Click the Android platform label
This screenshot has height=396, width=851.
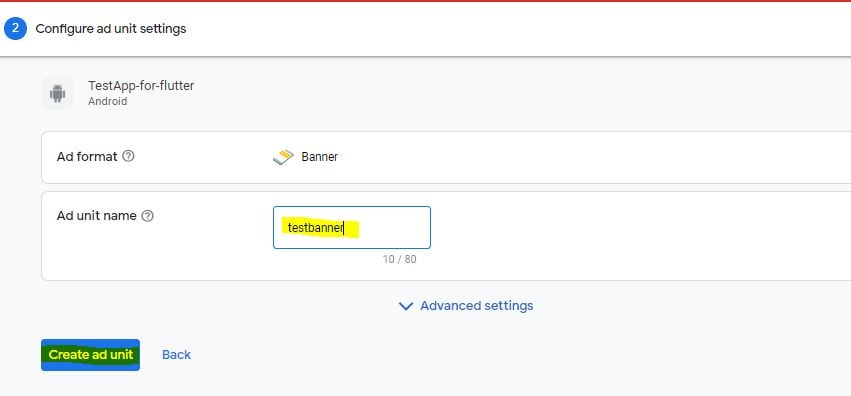[107, 101]
